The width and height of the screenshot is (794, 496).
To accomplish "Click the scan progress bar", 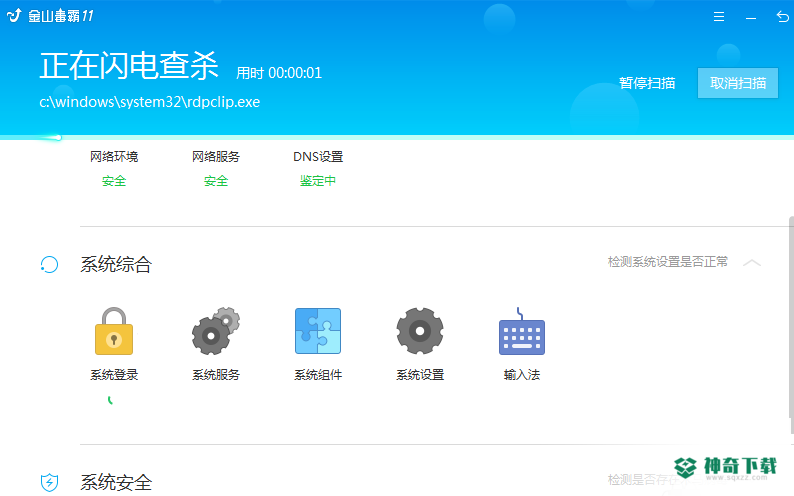I will [397, 137].
